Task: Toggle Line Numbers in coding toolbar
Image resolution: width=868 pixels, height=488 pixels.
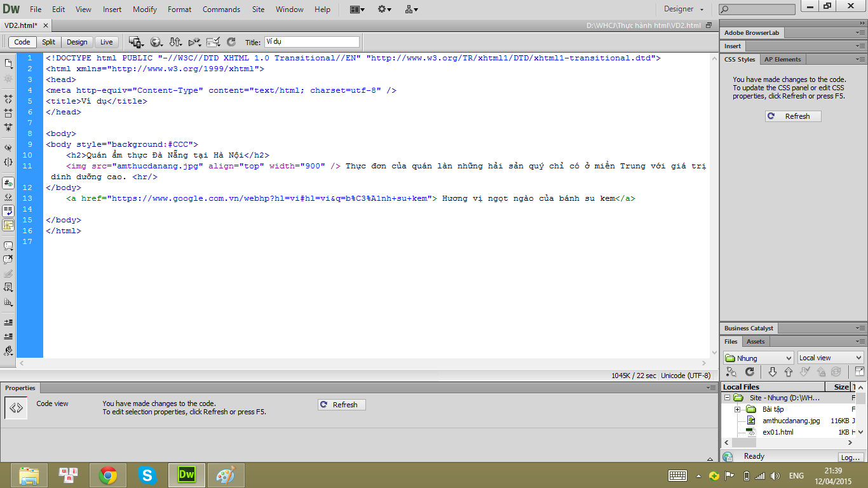Action: 8,183
